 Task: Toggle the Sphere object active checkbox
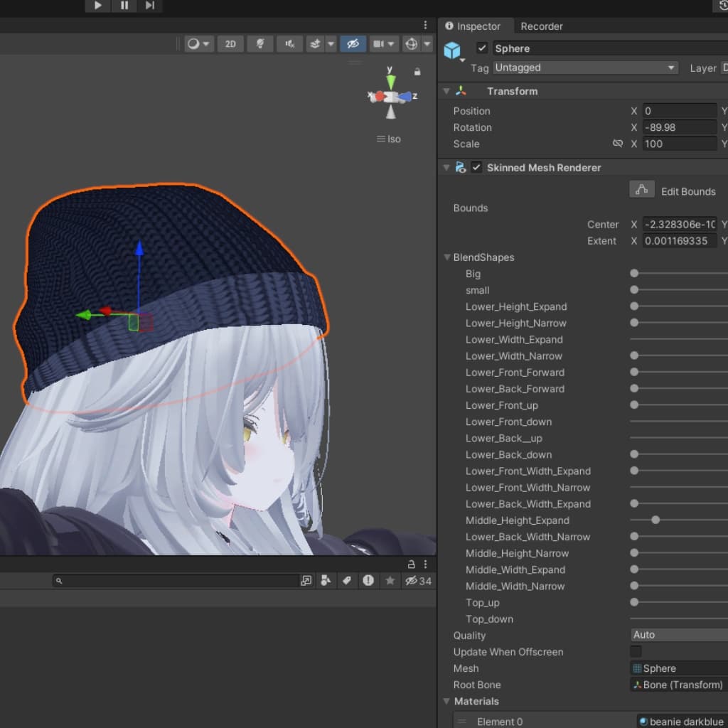pos(482,48)
